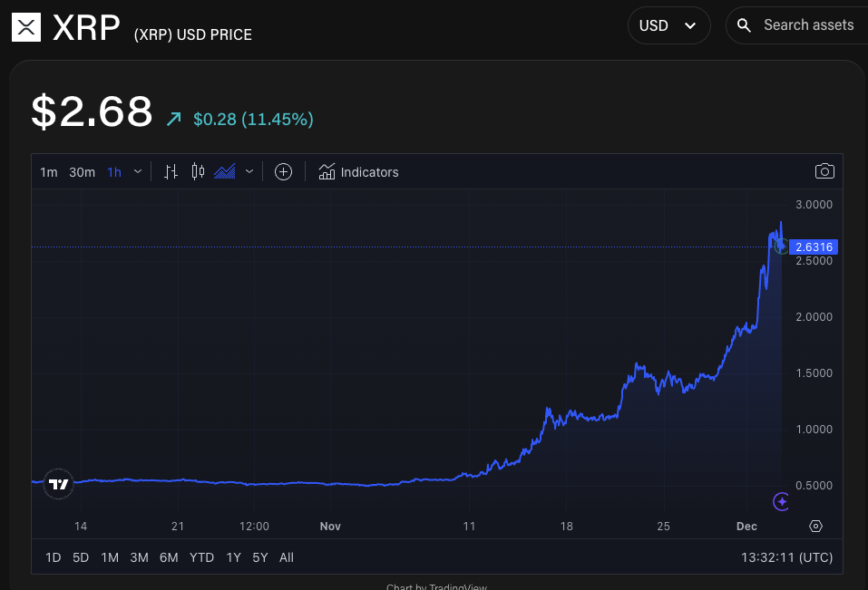This screenshot has width=868, height=590.
Task: Click the plus icon to add a symbol
Action: coord(283,171)
